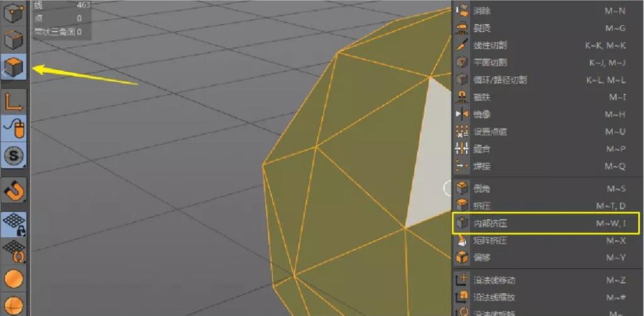Enable Snap magnet icon
This screenshot has height=316, width=644.
tap(14, 190)
